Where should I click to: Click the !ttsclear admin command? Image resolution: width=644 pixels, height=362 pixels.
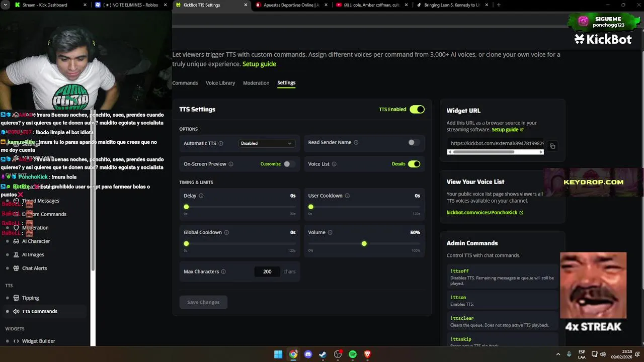pyautogui.click(x=462, y=319)
